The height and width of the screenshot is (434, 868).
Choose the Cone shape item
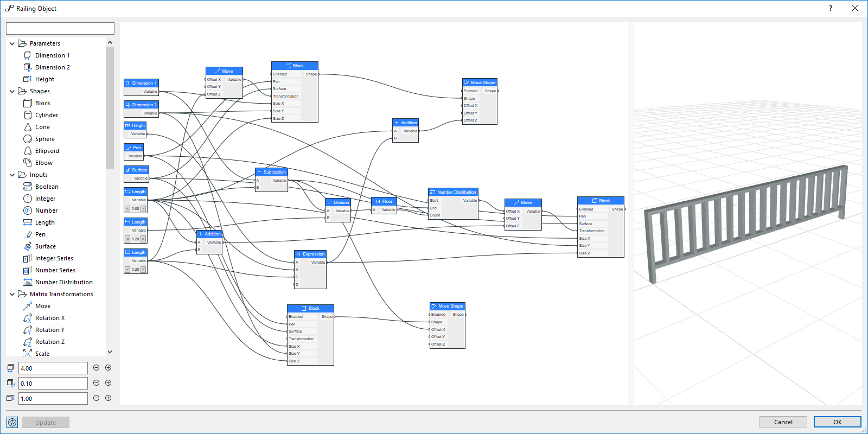pyautogui.click(x=42, y=127)
